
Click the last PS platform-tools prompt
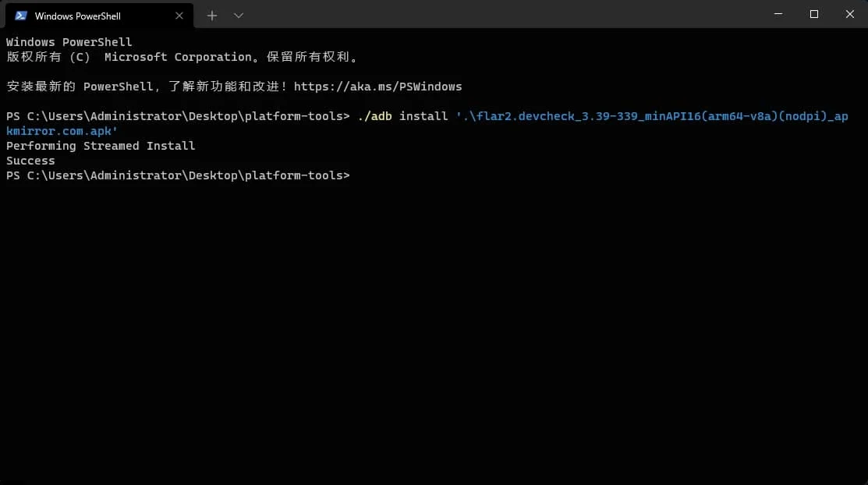pyautogui.click(x=178, y=175)
